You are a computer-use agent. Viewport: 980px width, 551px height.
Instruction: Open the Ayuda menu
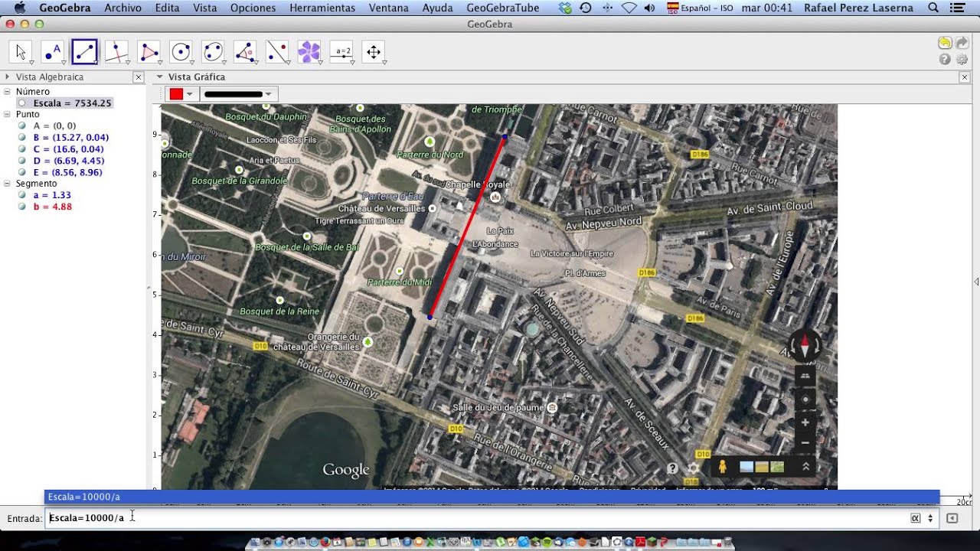[x=437, y=8]
